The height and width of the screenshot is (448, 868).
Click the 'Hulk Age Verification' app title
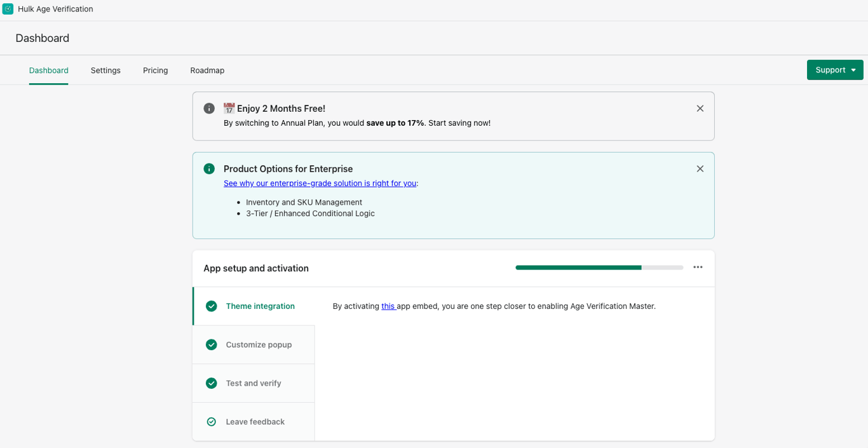(x=55, y=9)
